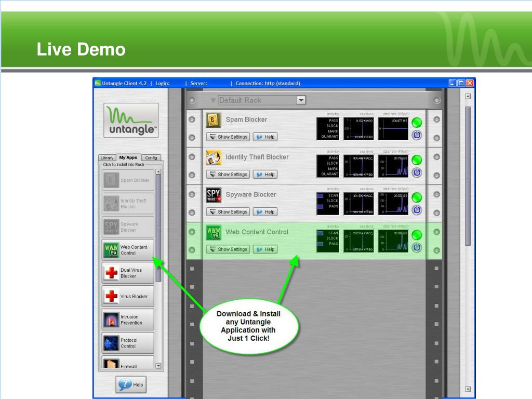View Spam Blocker data rate graph

(x=393, y=129)
